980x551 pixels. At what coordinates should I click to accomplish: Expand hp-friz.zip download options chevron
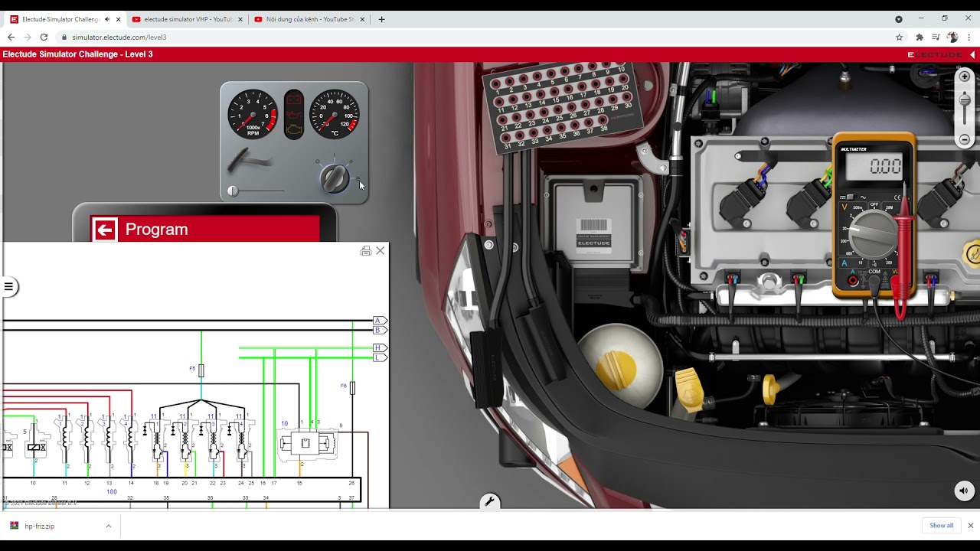108,526
